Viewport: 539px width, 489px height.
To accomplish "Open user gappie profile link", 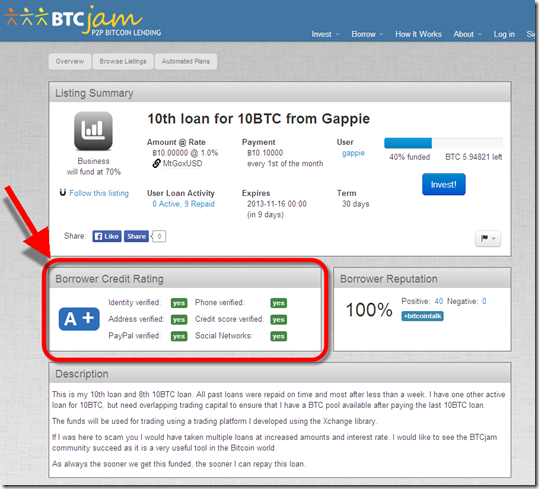I will click(x=353, y=153).
